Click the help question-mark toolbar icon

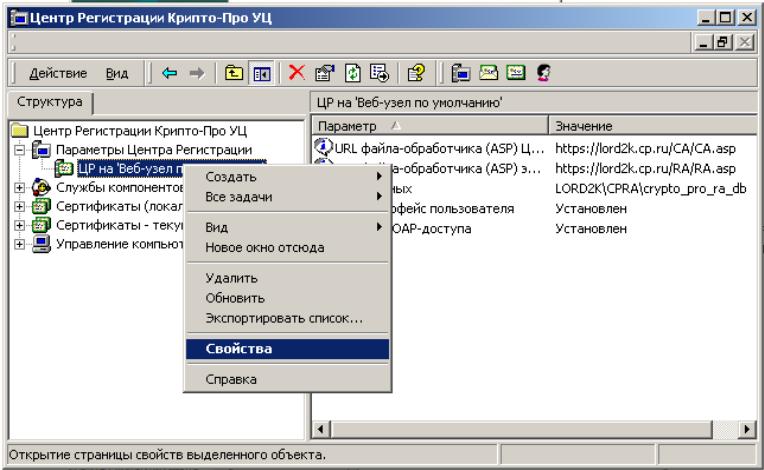416,73
